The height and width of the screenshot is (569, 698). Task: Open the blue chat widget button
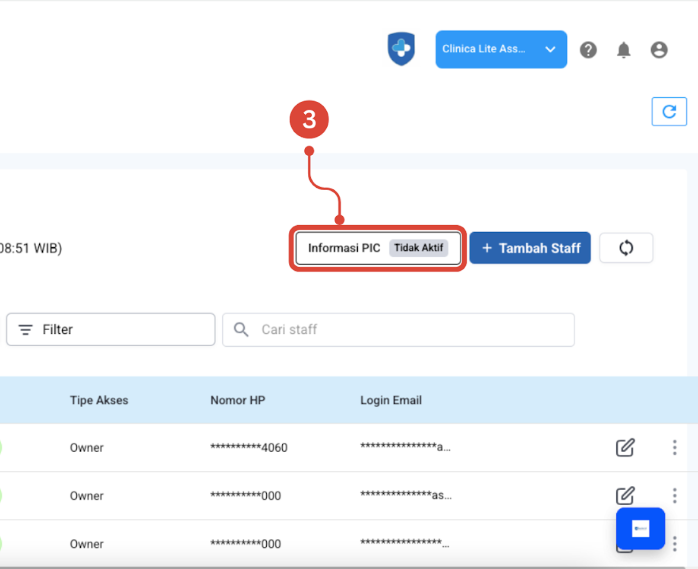pyautogui.click(x=641, y=529)
